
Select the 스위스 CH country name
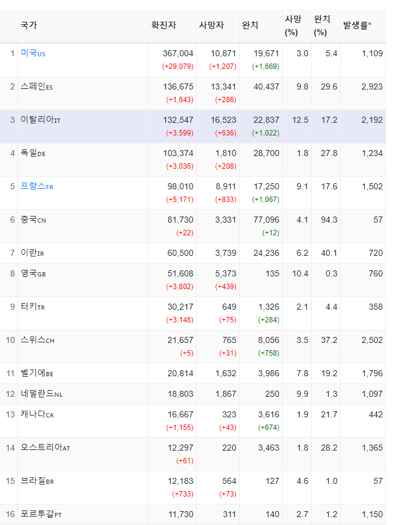37,340
